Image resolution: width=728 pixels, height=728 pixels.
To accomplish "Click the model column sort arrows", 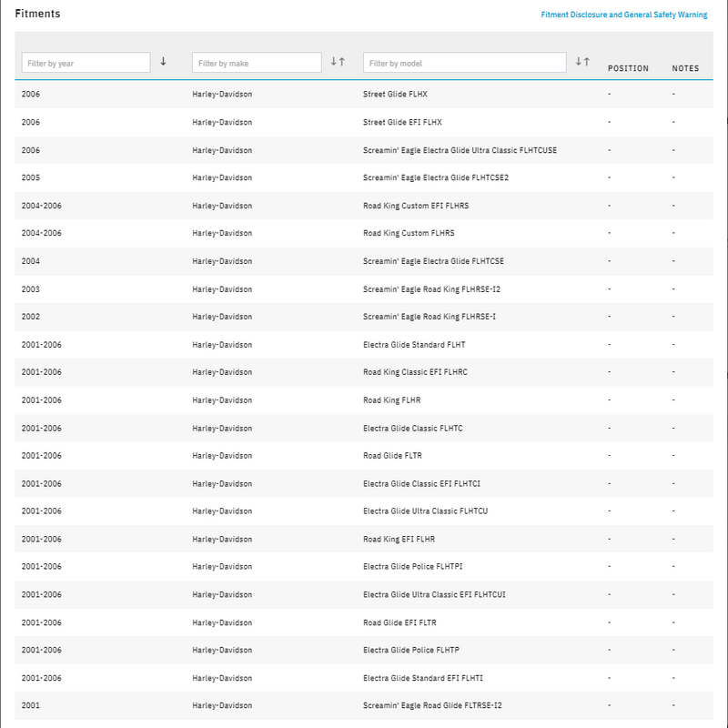I will (582, 62).
